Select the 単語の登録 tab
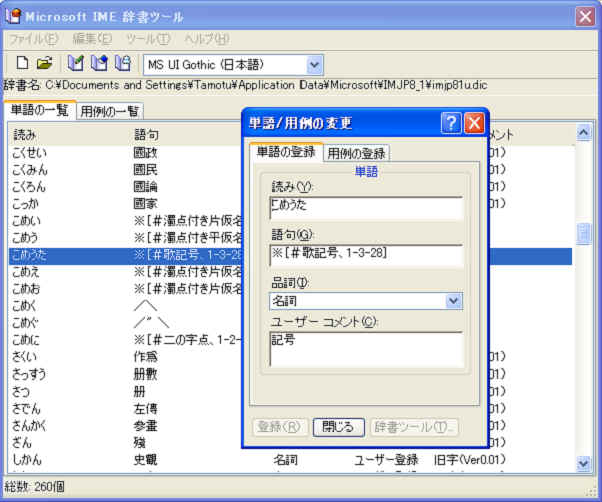 click(x=285, y=152)
